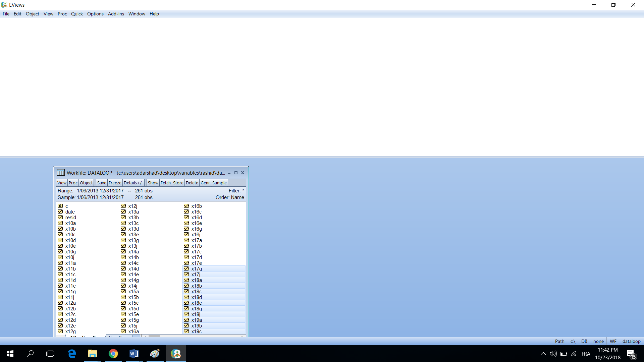Click the workfile title bar table icon
The width and height of the screenshot is (644, 362).
(x=61, y=173)
